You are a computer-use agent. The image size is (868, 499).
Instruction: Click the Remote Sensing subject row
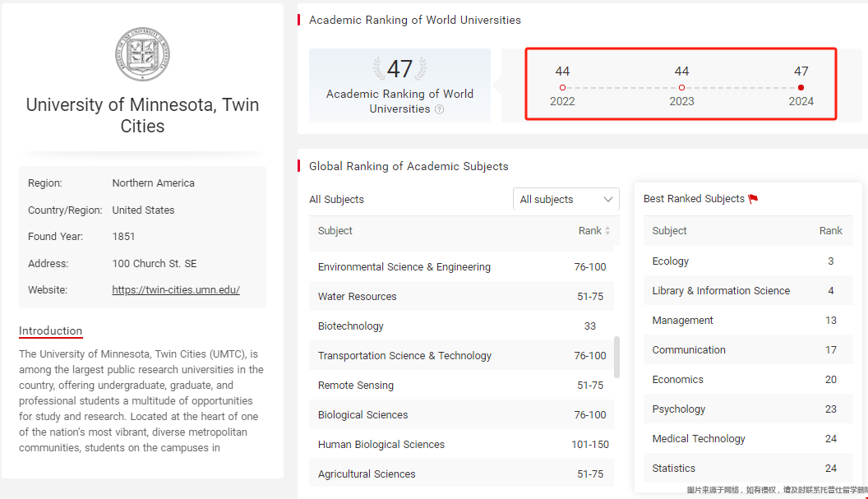(x=461, y=386)
